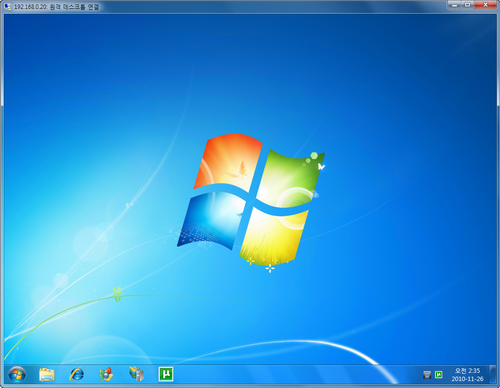The image size is (500, 388).
Task: Click the 192.168.0.20 title bar text
Action: click(x=56, y=7)
